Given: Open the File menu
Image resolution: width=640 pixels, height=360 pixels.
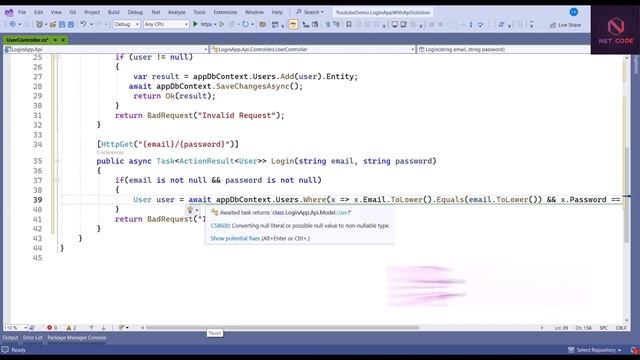Looking at the screenshot, I should [x=22, y=12].
